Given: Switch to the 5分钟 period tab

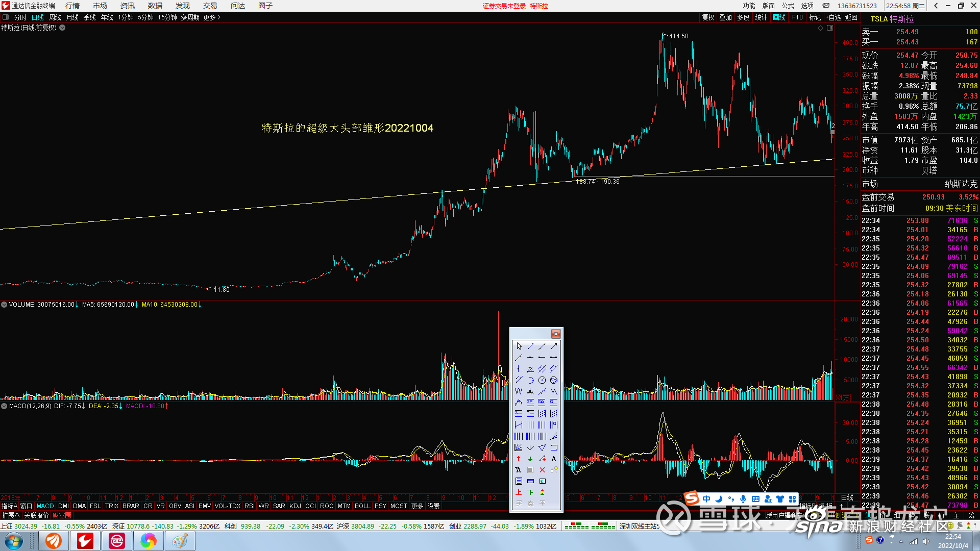Looking at the screenshot, I should pos(145,17).
